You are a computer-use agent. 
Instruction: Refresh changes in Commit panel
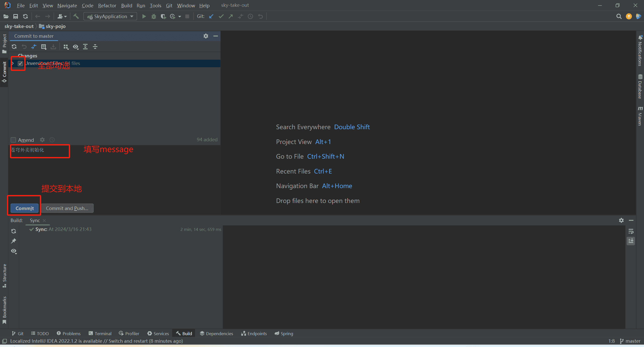(x=14, y=47)
